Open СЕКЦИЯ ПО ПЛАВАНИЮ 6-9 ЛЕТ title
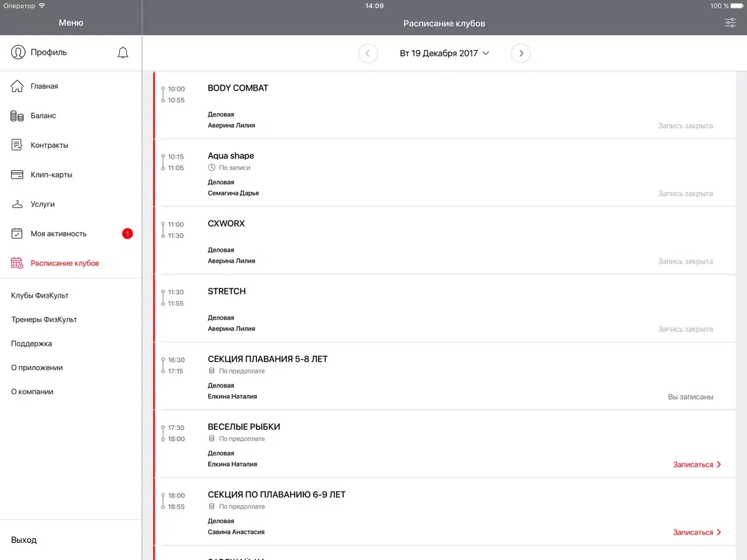Image resolution: width=747 pixels, height=560 pixels. [x=277, y=494]
